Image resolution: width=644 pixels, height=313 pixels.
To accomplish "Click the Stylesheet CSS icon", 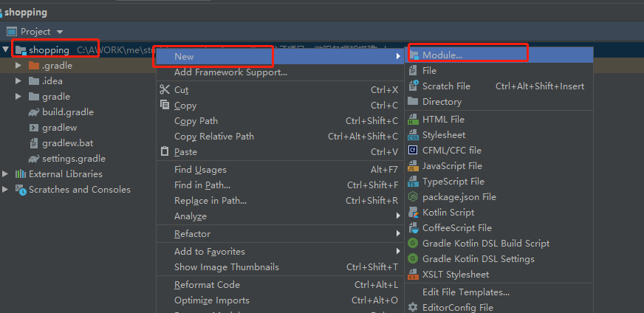I will (x=413, y=135).
